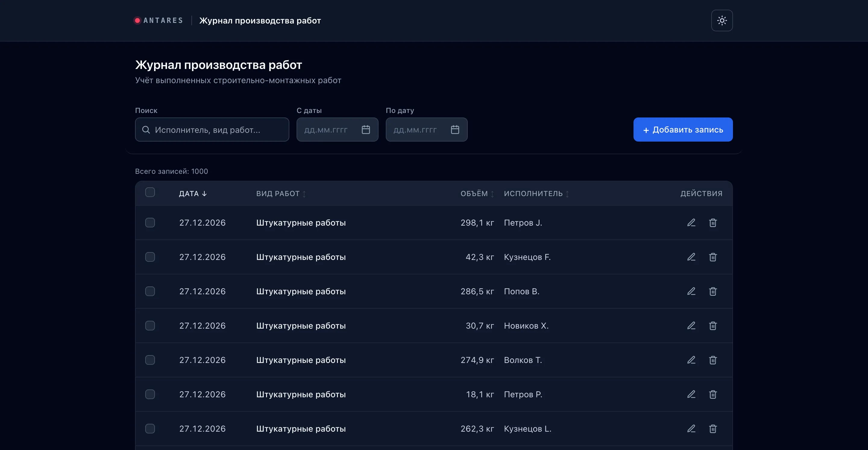Check the row with 30,7 кг
868x450 pixels.
click(150, 326)
